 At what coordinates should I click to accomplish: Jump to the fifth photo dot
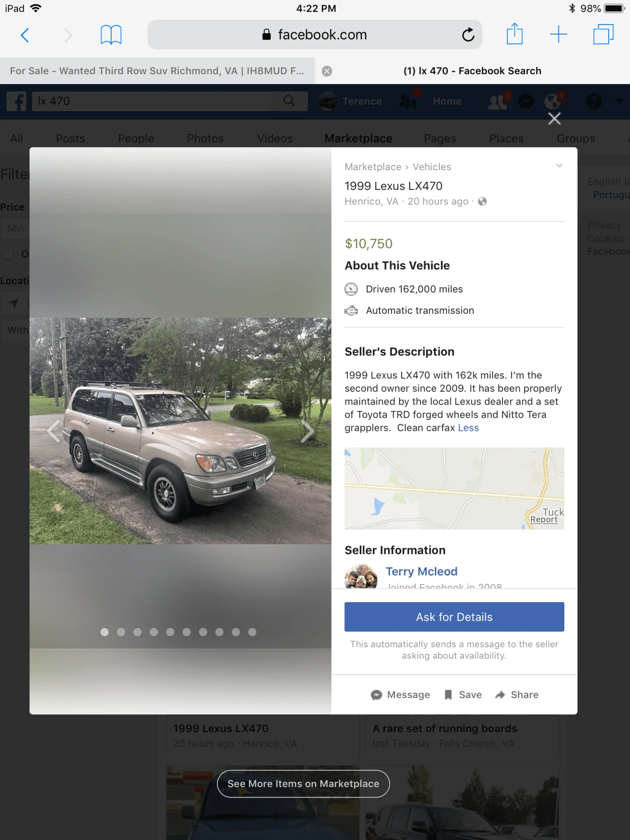170,632
